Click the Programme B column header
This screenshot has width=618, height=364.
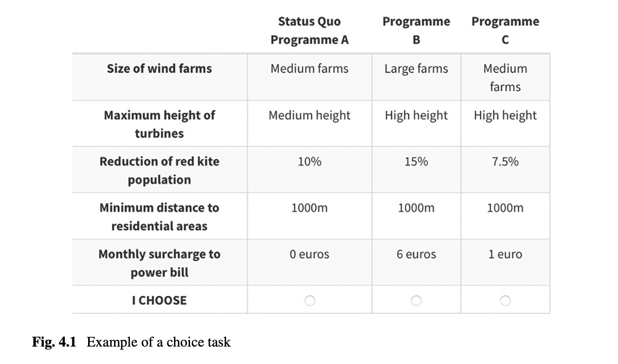pos(416,30)
